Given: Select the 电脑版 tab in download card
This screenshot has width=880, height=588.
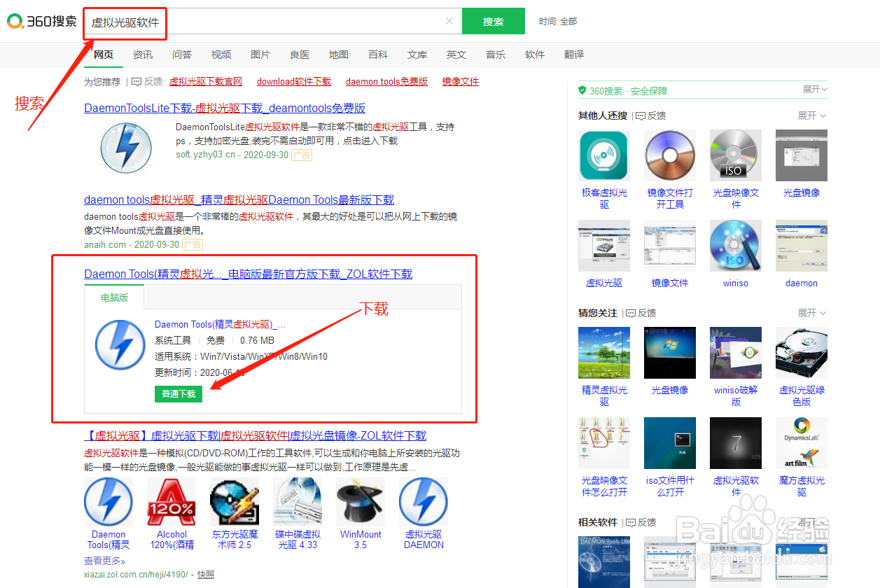Looking at the screenshot, I should click(115, 297).
